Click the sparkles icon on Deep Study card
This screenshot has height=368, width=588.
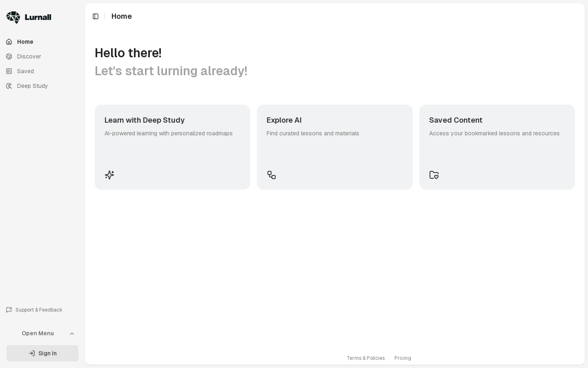pos(109,175)
